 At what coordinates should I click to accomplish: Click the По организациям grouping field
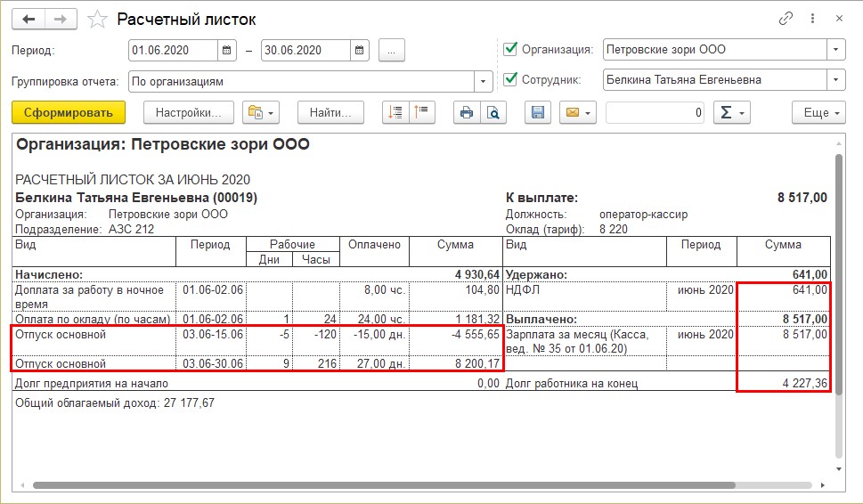pyautogui.click(x=302, y=81)
